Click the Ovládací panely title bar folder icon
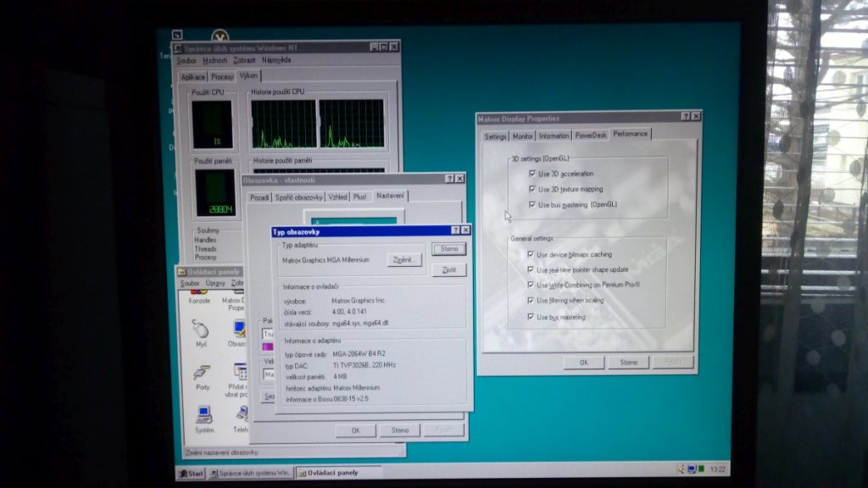Viewport: 868px width, 488px height. click(181, 272)
